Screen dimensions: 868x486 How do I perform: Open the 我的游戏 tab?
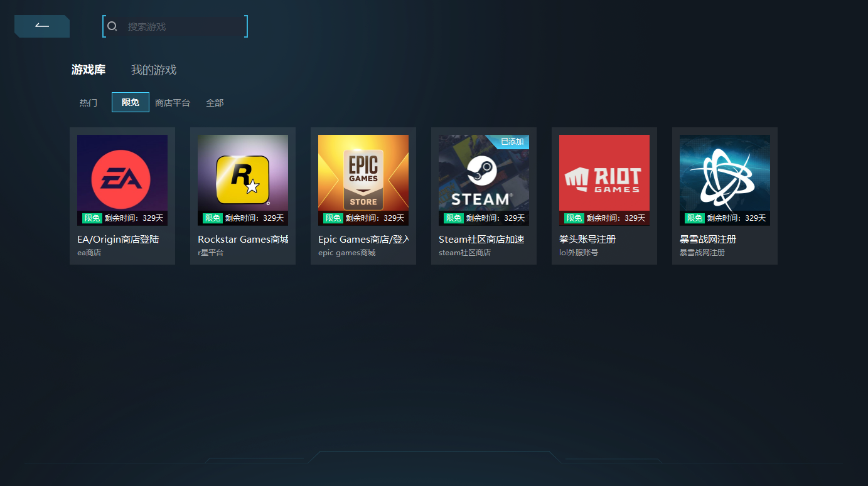click(x=154, y=70)
